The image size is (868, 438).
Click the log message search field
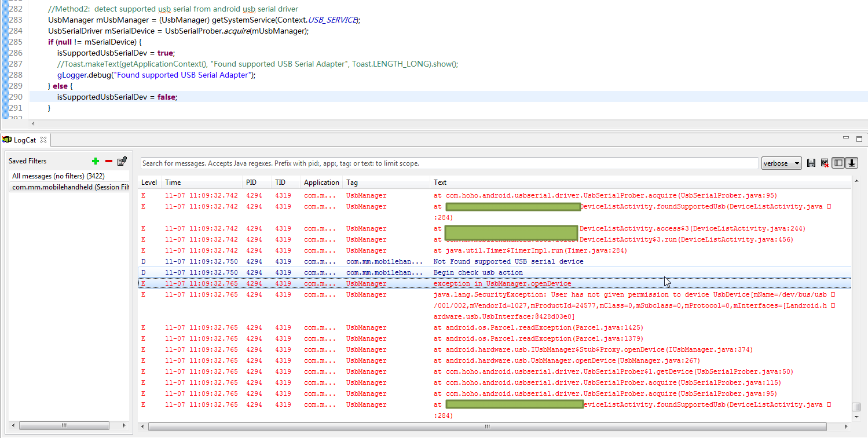click(x=449, y=163)
